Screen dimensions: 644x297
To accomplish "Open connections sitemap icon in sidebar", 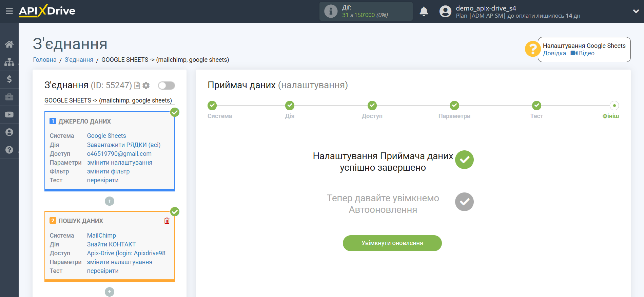I will pyautogui.click(x=9, y=62).
